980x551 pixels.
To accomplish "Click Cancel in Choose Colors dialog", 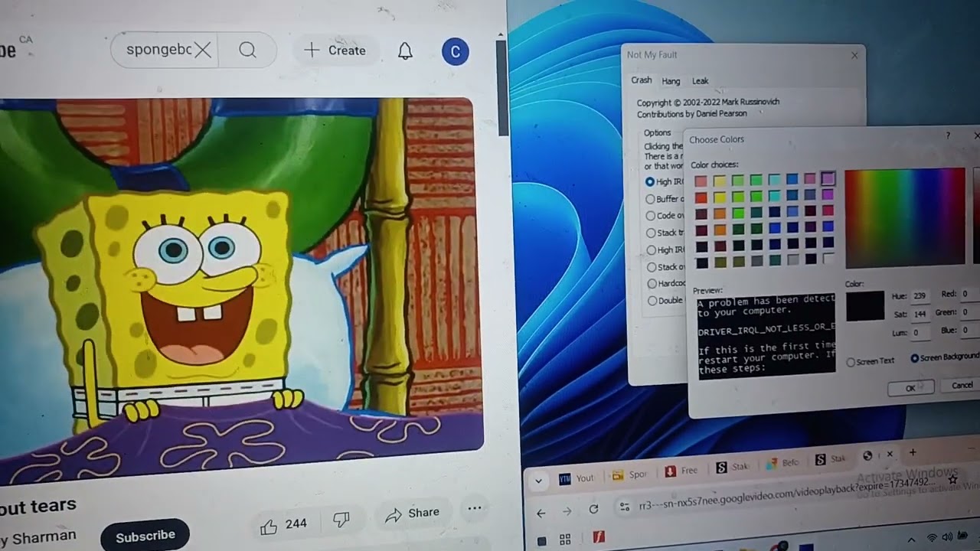I will pyautogui.click(x=961, y=385).
